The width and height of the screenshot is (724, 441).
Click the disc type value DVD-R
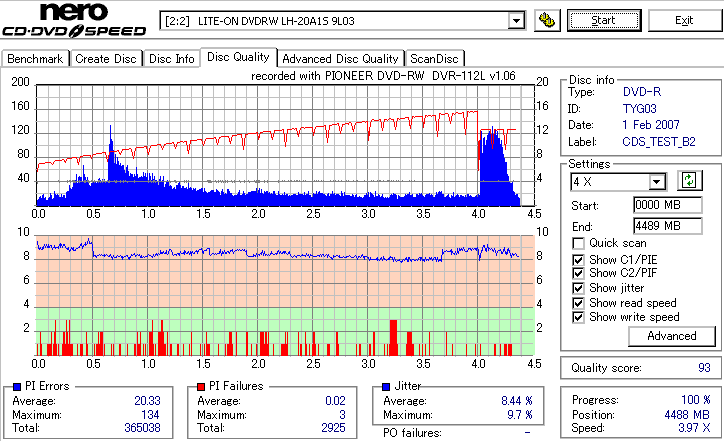point(642,92)
